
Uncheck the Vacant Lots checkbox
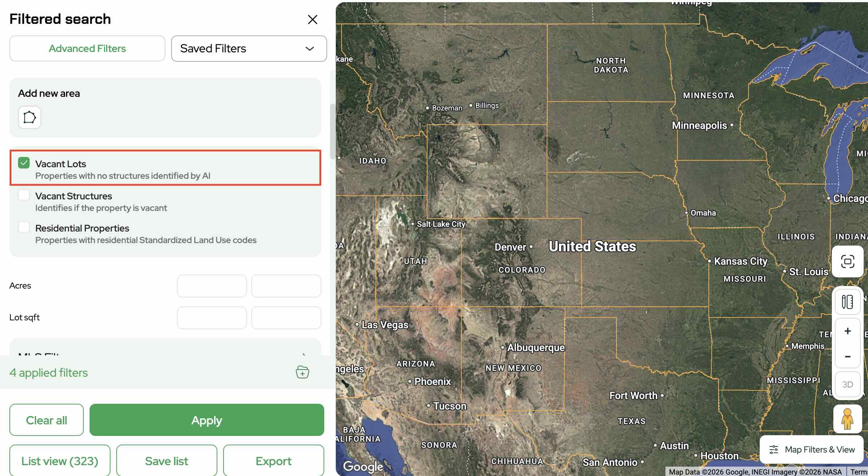24,163
